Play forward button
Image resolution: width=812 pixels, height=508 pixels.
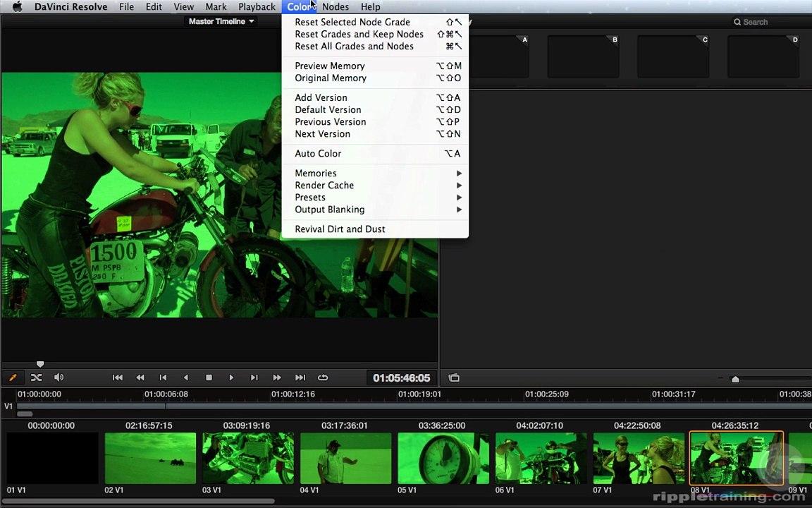(x=231, y=377)
